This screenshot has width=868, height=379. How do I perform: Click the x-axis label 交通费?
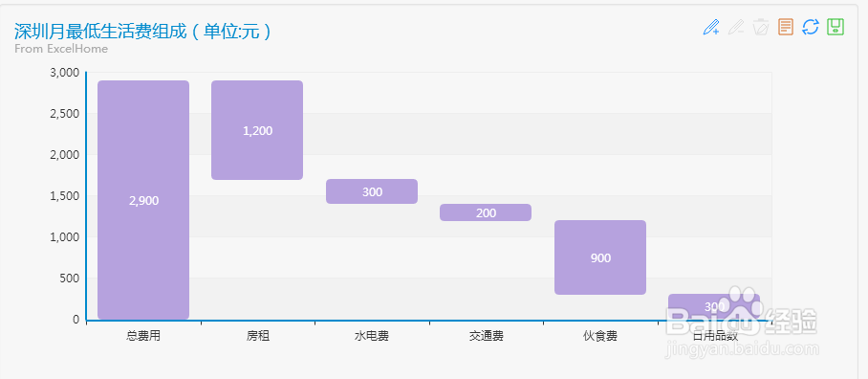coord(486,336)
